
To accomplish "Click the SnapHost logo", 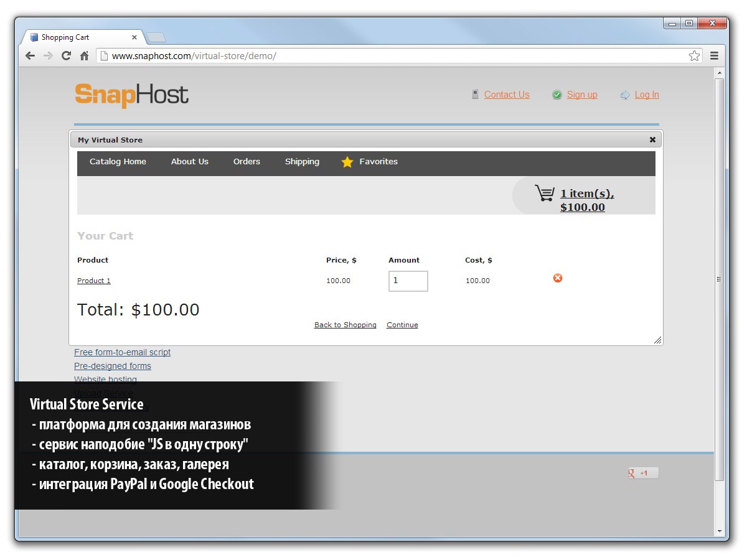I will (131, 95).
